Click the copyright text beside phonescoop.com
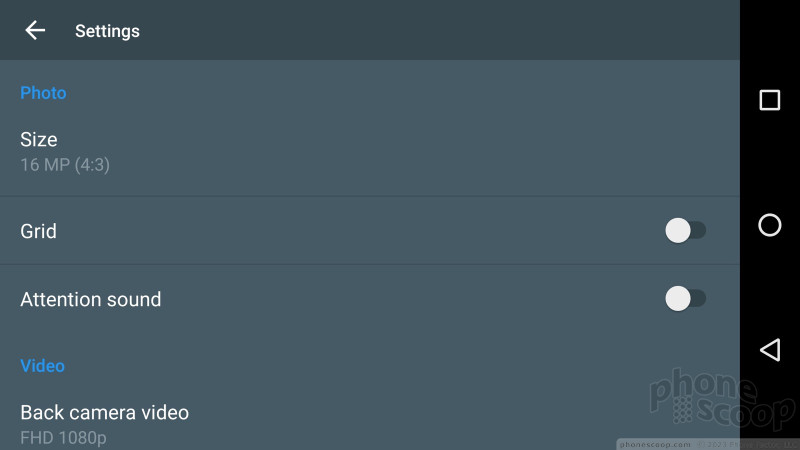 (x=747, y=444)
